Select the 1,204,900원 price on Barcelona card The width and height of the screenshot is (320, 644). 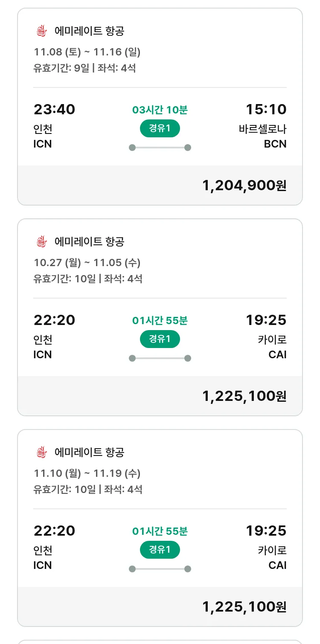(x=244, y=186)
